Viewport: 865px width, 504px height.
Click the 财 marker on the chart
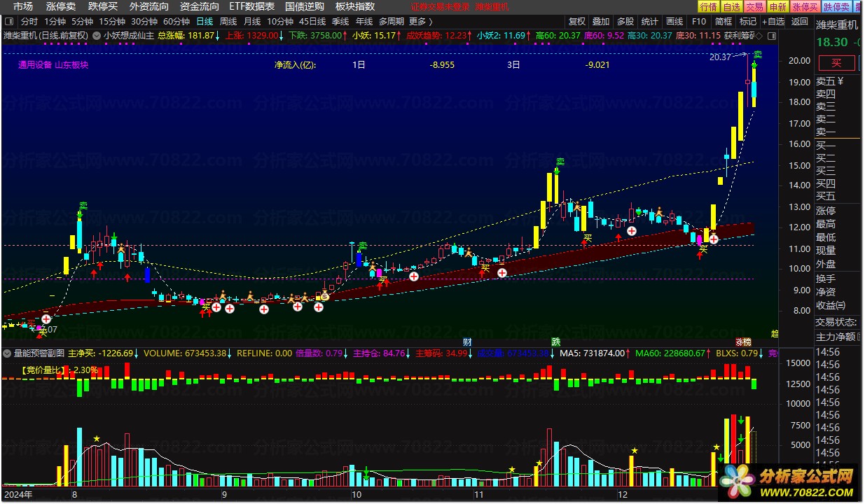[x=468, y=342]
